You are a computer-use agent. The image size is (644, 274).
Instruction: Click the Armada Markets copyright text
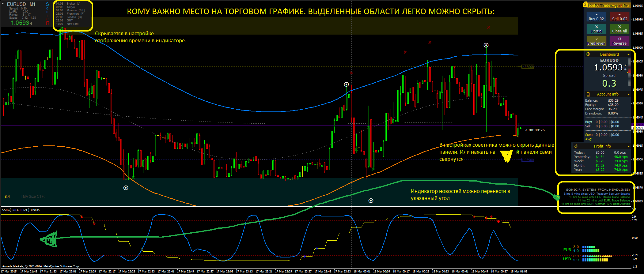click(x=41, y=266)
